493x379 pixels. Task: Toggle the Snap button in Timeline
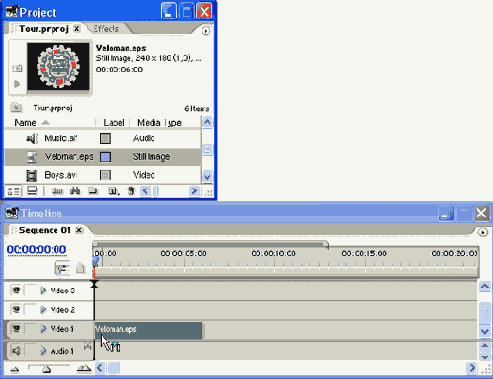tap(62, 268)
